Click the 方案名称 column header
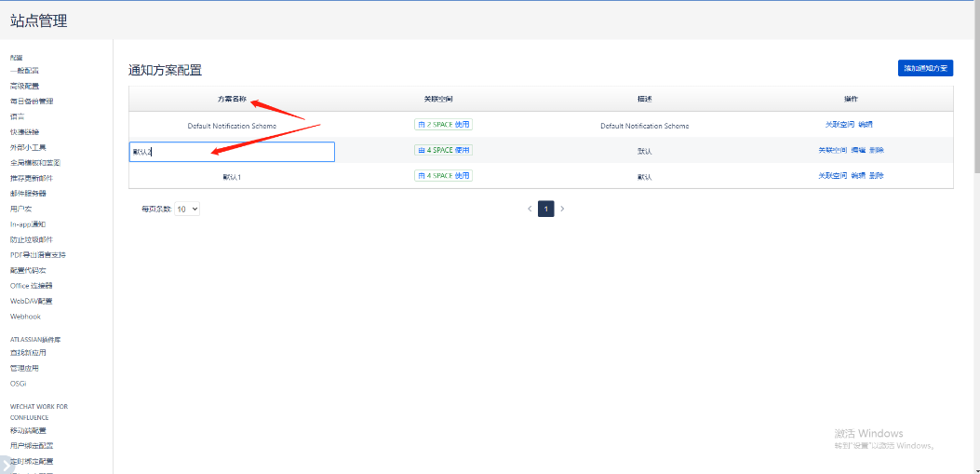Screen dimensions: 980x474 pyautogui.click(x=232, y=99)
